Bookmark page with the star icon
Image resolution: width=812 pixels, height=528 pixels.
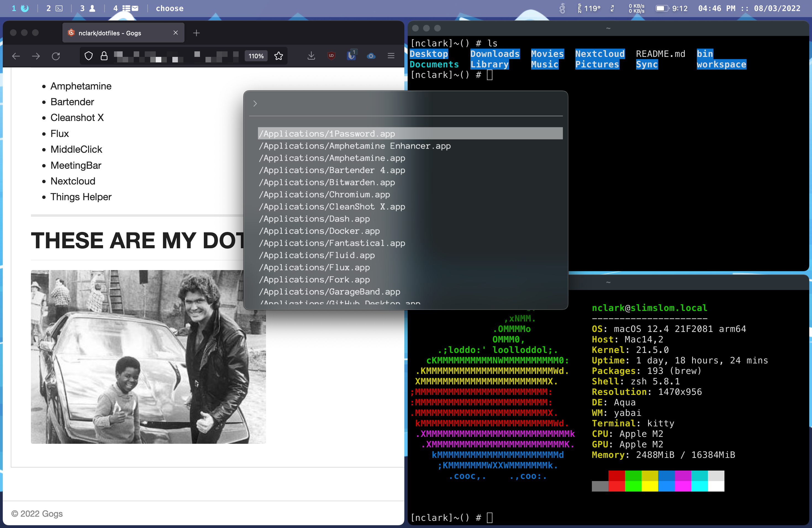(x=279, y=56)
